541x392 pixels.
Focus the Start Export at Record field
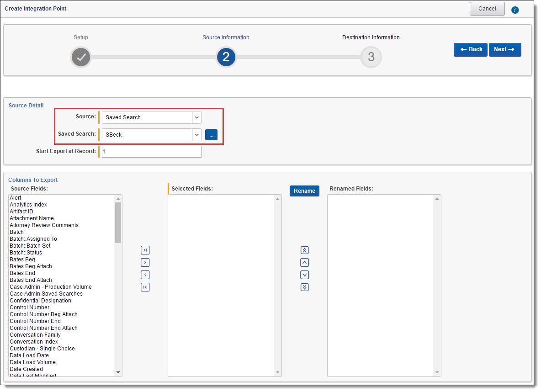click(x=151, y=152)
